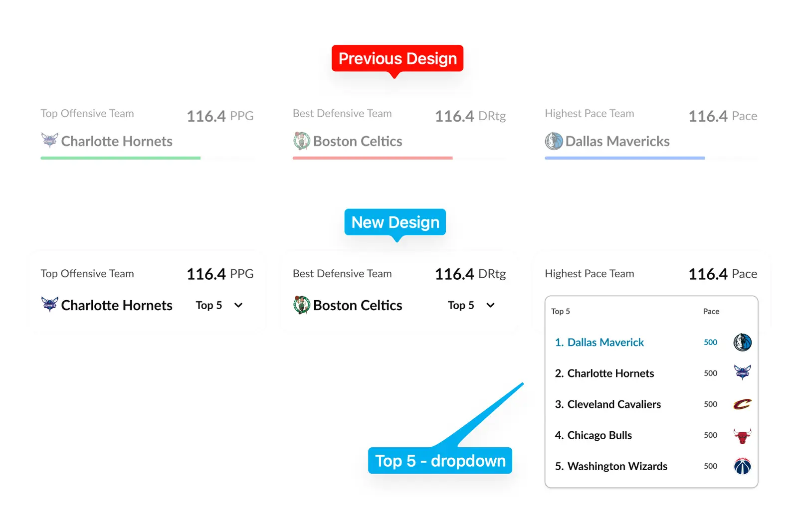Click Best Defensive Team label in new design
The image size is (798, 532).
click(342, 273)
